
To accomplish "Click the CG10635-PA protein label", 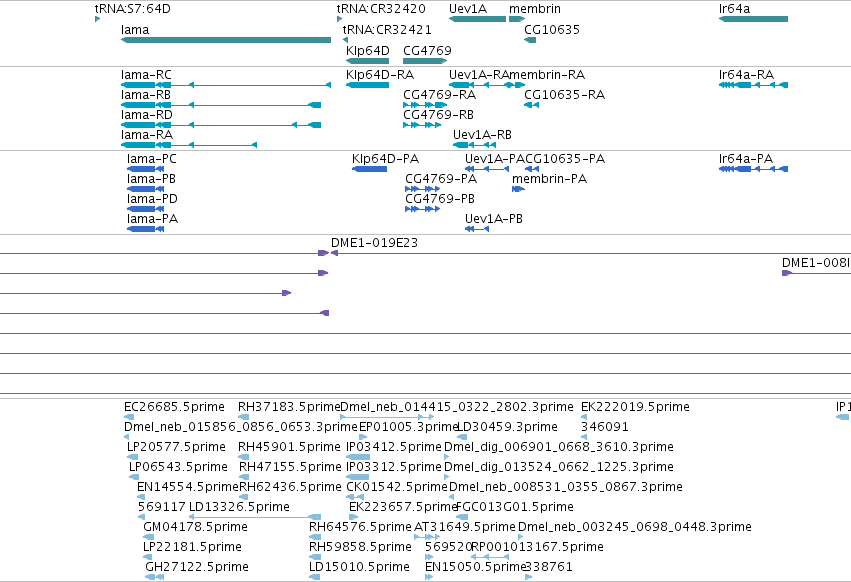I will pyautogui.click(x=565, y=159).
